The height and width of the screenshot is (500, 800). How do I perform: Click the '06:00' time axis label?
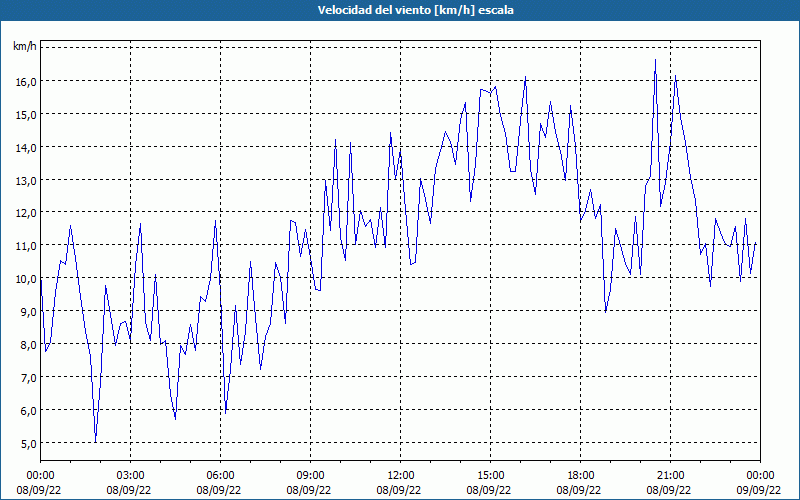pos(220,476)
